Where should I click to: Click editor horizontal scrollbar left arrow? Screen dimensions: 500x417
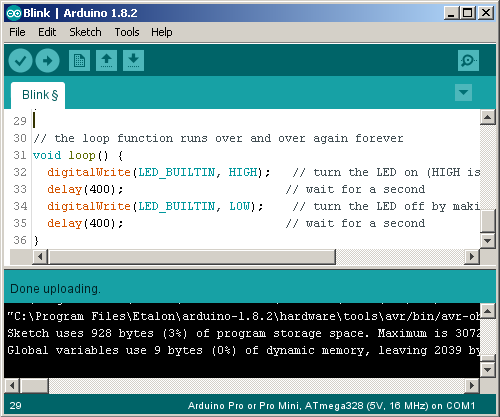point(40,257)
